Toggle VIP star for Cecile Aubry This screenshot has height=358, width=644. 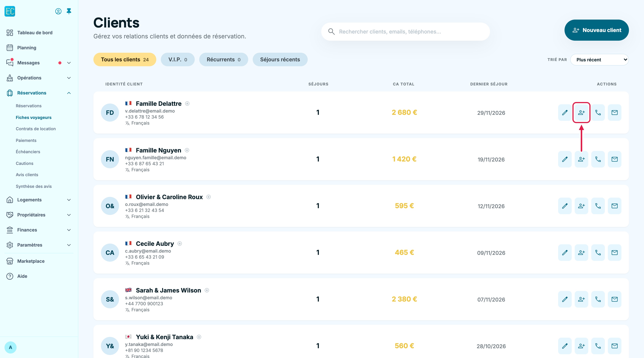(180, 244)
